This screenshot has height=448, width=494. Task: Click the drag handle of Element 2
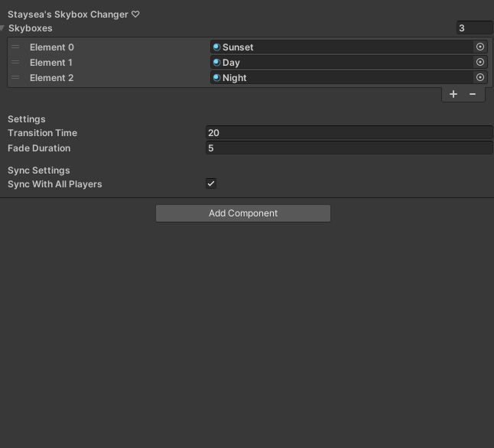15,77
